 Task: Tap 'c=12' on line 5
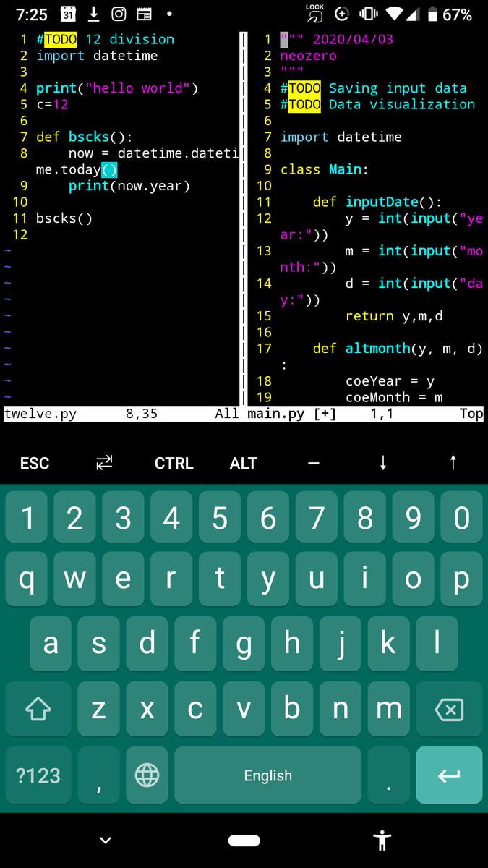[52, 104]
